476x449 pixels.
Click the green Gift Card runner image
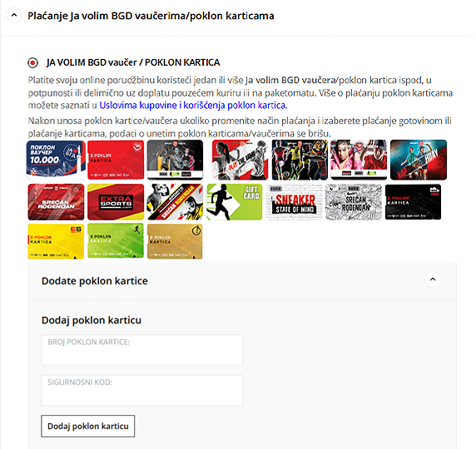pos(235,202)
